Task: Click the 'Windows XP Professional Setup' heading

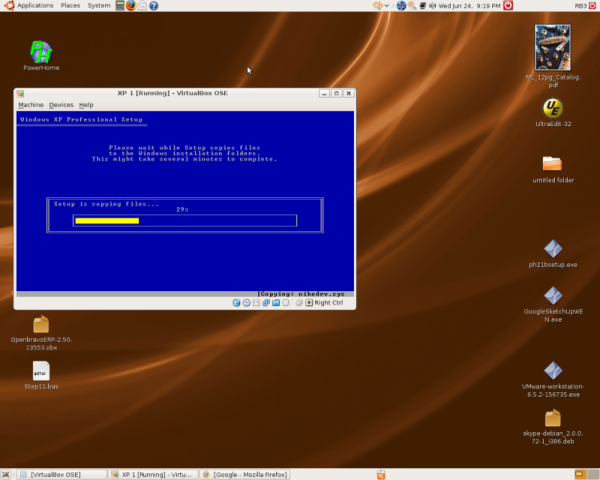Action: [81, 119]
